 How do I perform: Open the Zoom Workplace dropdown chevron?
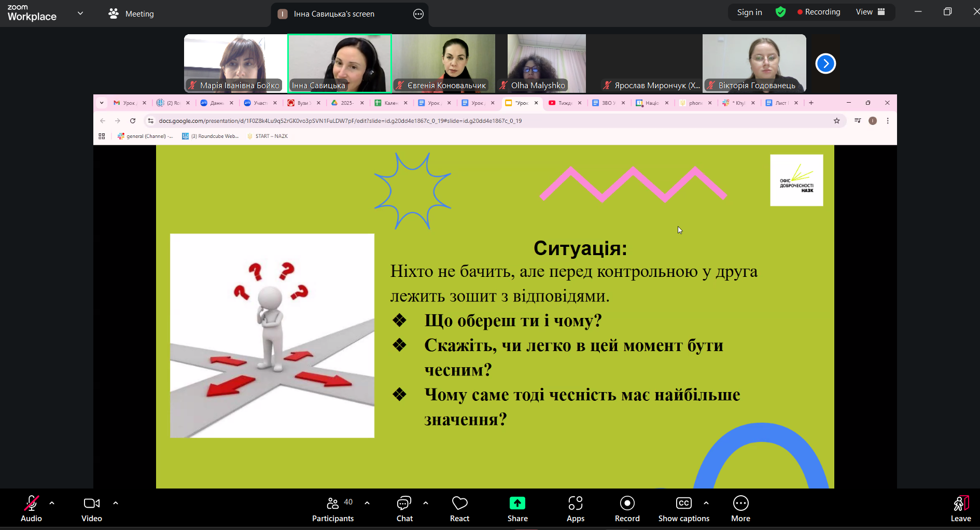pyautogui.click(x=80, y=13)
